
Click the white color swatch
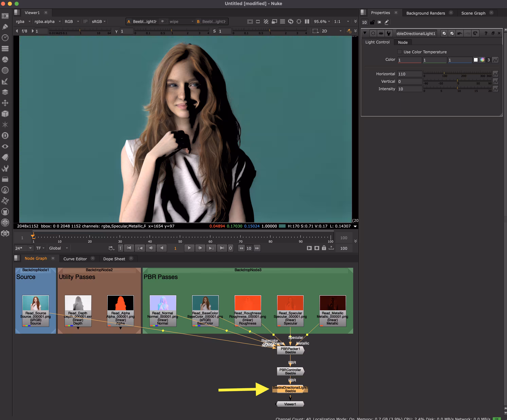coord(476,60)
